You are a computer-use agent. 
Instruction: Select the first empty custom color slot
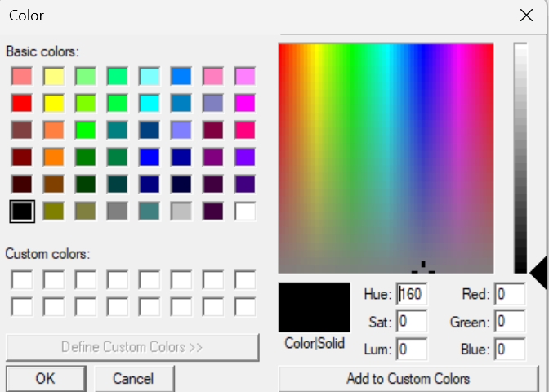(x=21, y=280)
